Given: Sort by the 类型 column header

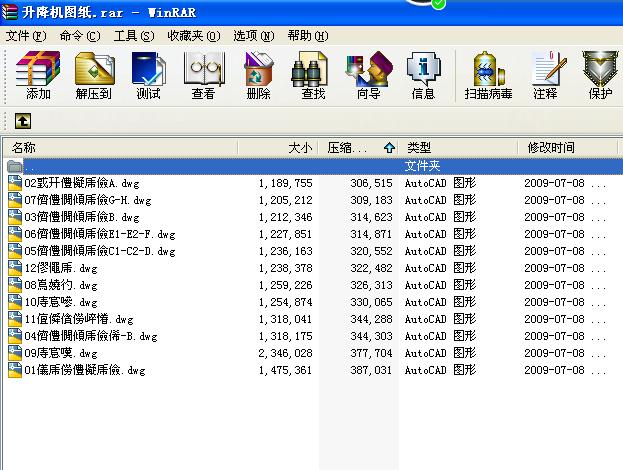Looking at the screenshot, I should click(x=458, y=148).
